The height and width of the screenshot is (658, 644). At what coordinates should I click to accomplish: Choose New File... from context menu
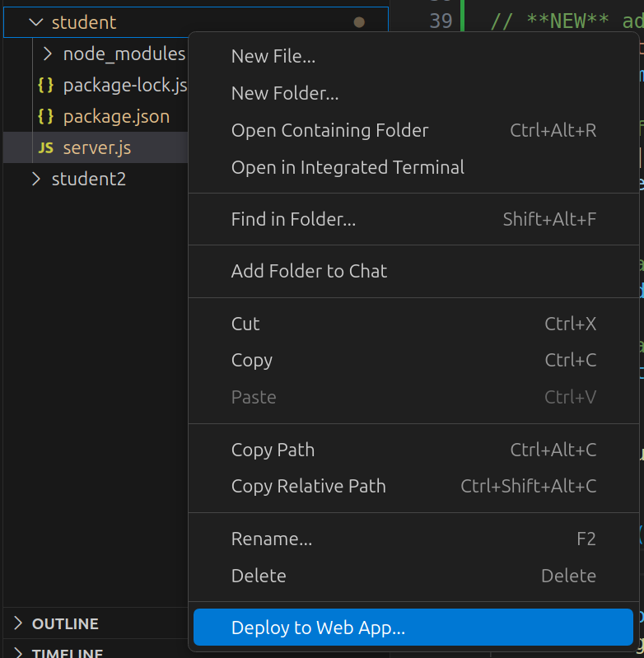pos(273,56)
